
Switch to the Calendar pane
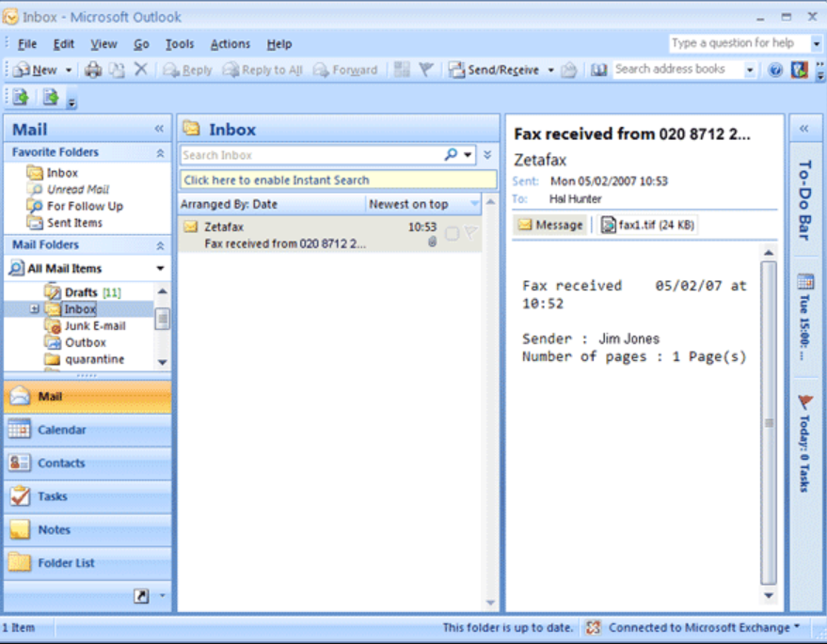[87, 430]
